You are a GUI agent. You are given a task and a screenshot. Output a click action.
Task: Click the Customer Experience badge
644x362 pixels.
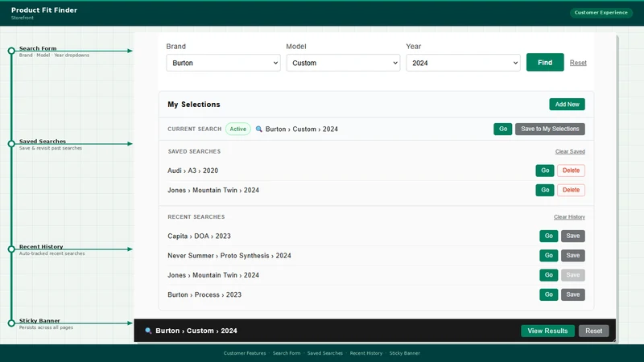[x=601, y=12]
